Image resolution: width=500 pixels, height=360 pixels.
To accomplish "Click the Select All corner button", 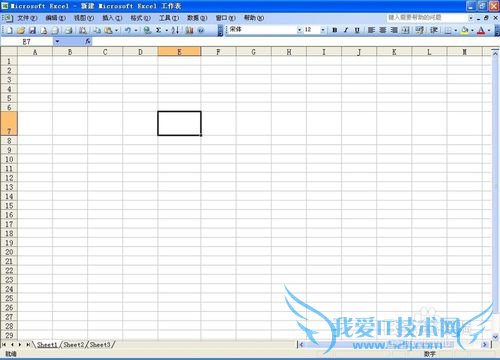I will point(9,52).
